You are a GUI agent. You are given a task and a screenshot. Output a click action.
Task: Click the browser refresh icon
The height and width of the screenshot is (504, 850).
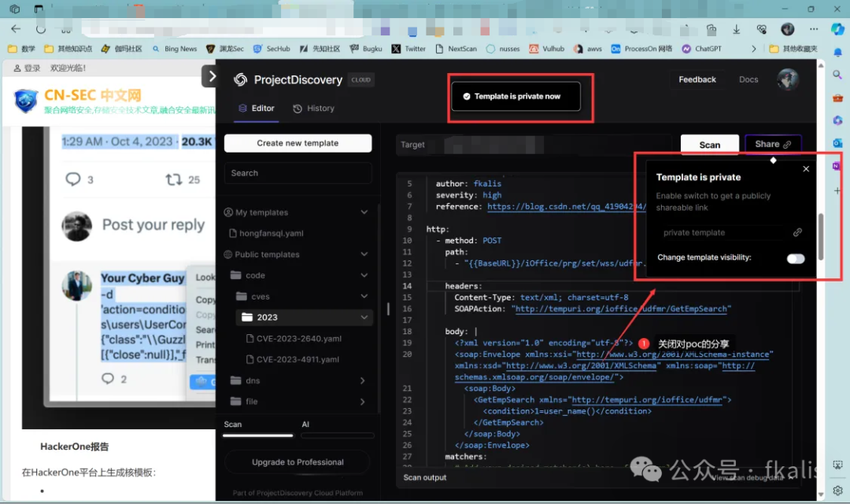coord(41,28)
